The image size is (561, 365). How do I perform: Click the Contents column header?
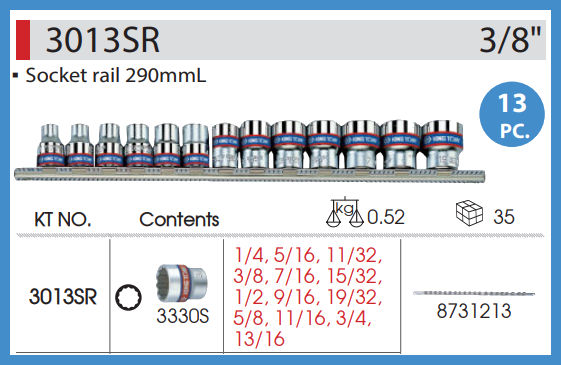tap(179, 219)
